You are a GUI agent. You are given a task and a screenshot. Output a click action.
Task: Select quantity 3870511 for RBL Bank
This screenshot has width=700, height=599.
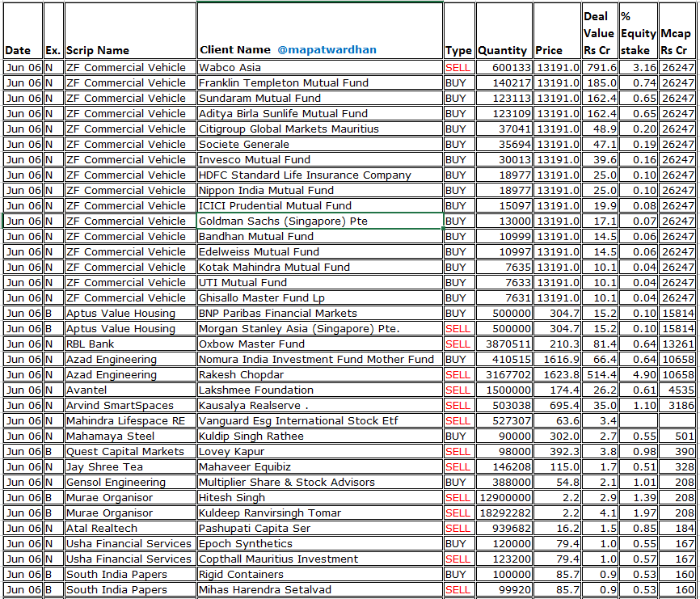pos(504,344)
